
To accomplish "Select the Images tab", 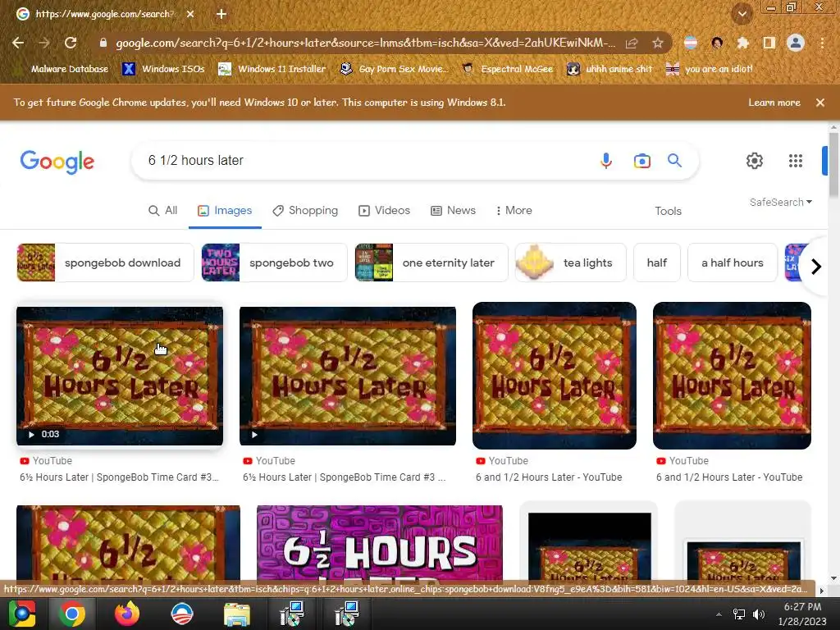I will click(225, 211).
